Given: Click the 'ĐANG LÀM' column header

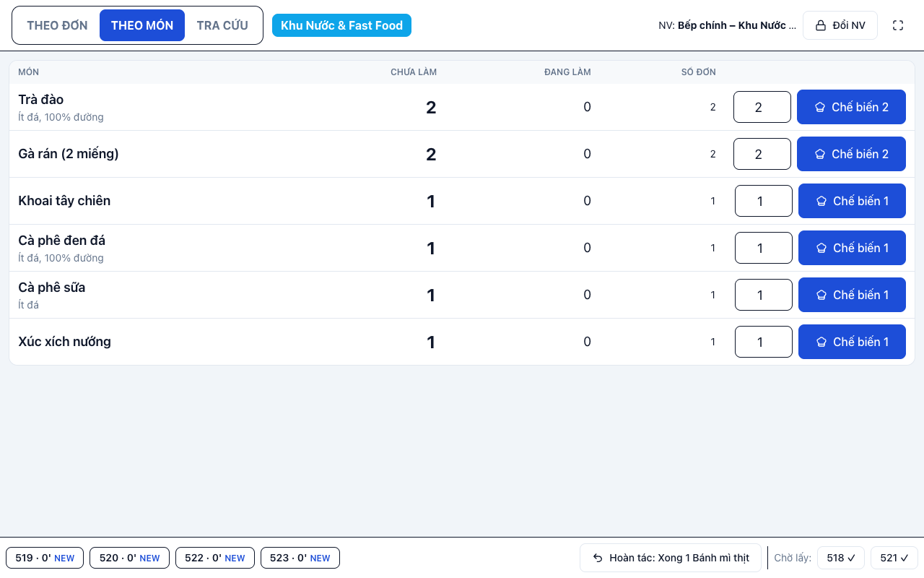Looking at the screenshot, I should pyautogui.click(x=567, y=72).
